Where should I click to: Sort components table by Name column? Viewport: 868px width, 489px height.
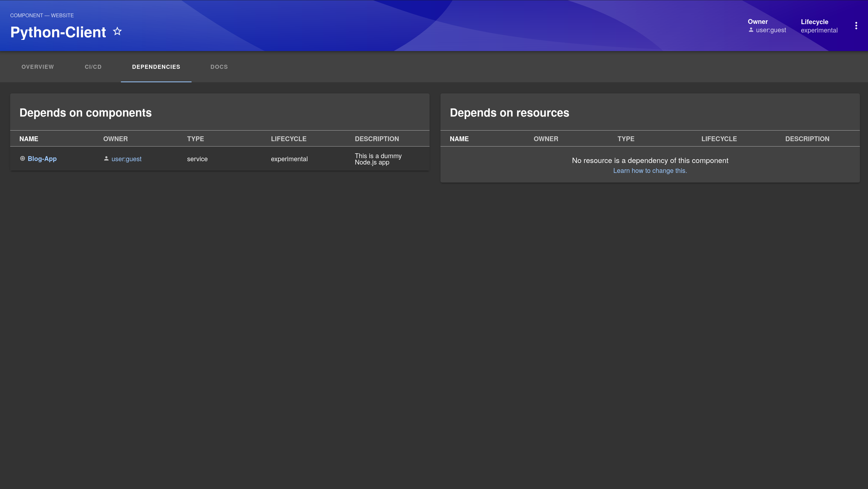[29, 139]
